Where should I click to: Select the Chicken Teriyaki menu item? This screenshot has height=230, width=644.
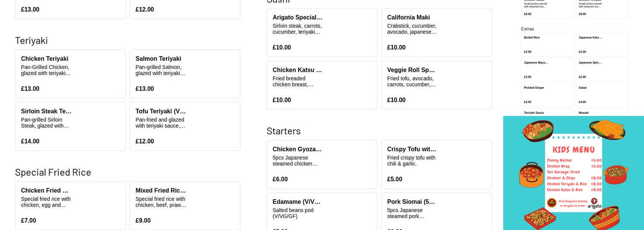pos(70,74)
